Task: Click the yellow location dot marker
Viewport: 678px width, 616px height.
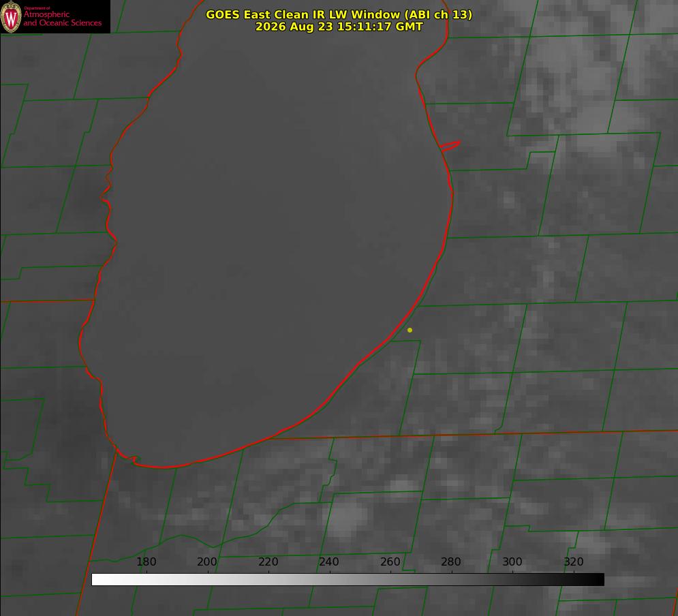Action: point(410,330)
